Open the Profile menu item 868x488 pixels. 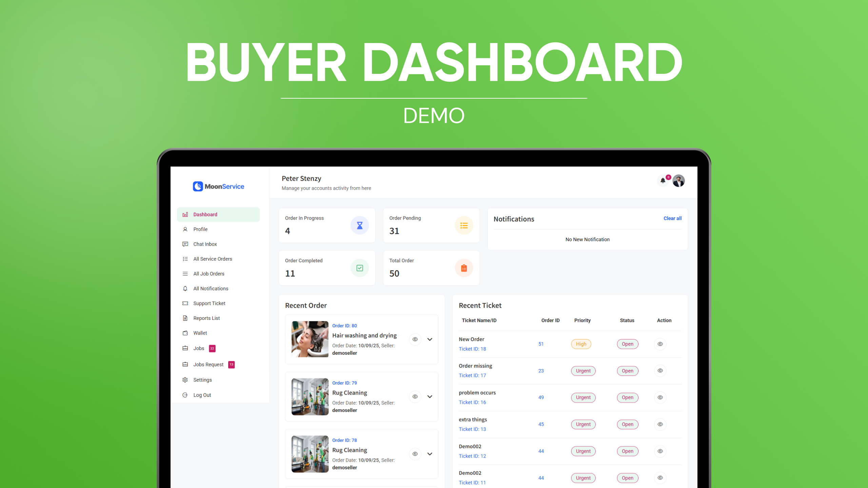click(200, 229)
